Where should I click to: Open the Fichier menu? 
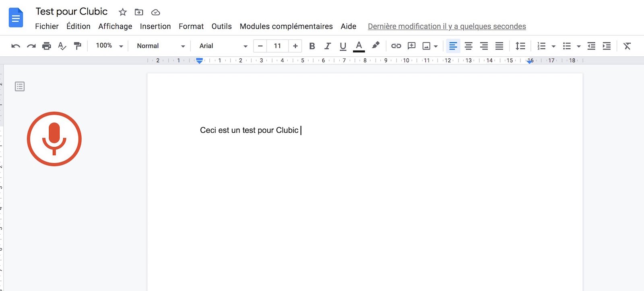point(47,26)
